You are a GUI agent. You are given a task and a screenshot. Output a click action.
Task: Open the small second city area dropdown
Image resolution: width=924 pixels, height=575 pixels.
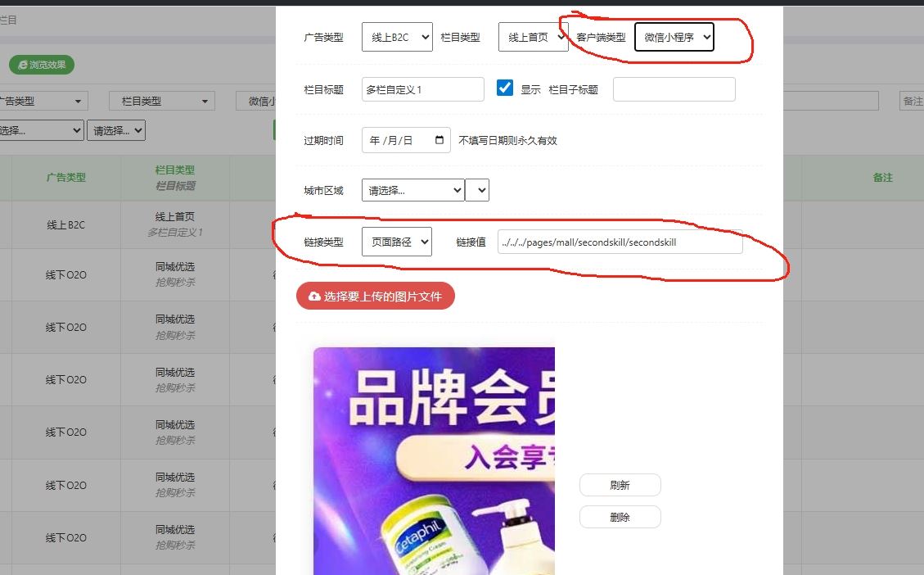coord(477,190)
